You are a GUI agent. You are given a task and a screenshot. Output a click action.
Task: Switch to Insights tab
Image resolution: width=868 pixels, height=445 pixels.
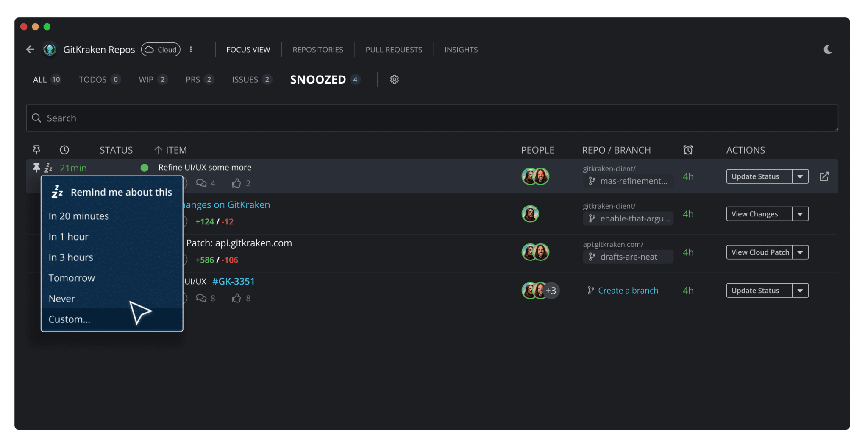[x=461, y=50]
